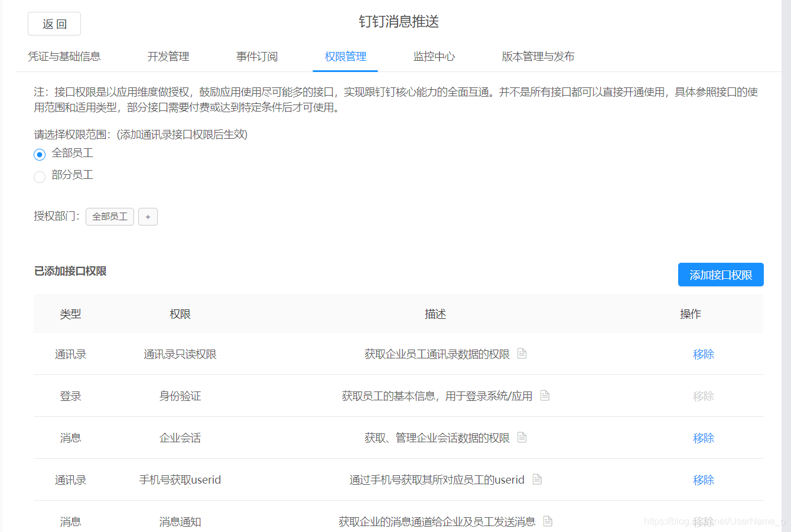Open document icon beside 通过手机号获取其所对应员工的userid
The image size is (791, 532).
[537, 479]
